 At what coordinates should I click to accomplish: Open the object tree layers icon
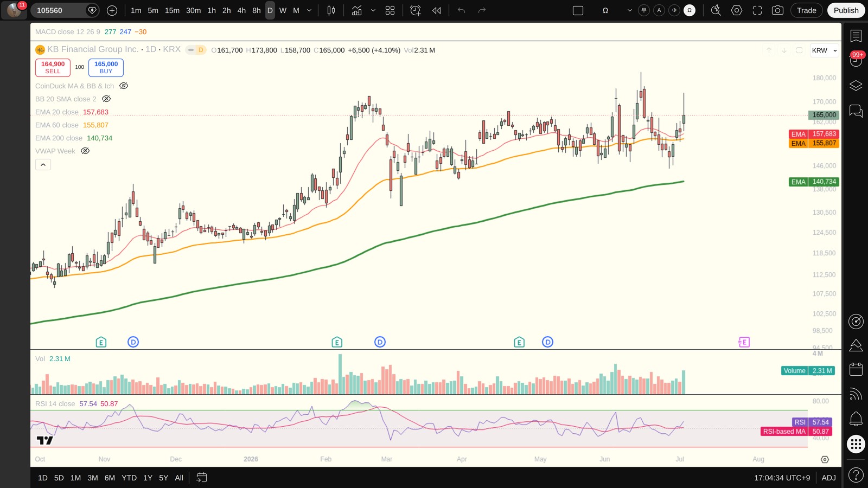pyautogui.click(x=856, y=86)
